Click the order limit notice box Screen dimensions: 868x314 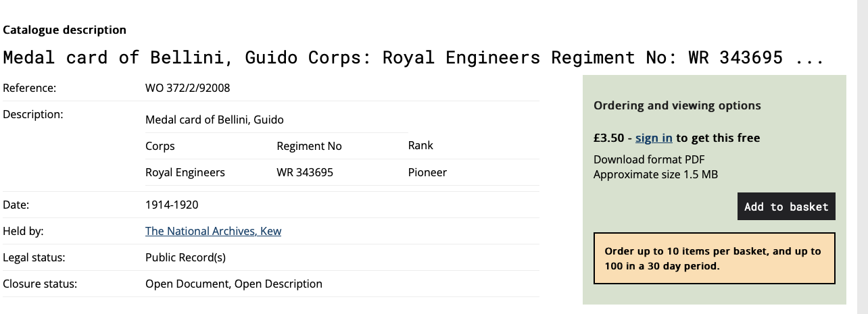tap(715, 258)
